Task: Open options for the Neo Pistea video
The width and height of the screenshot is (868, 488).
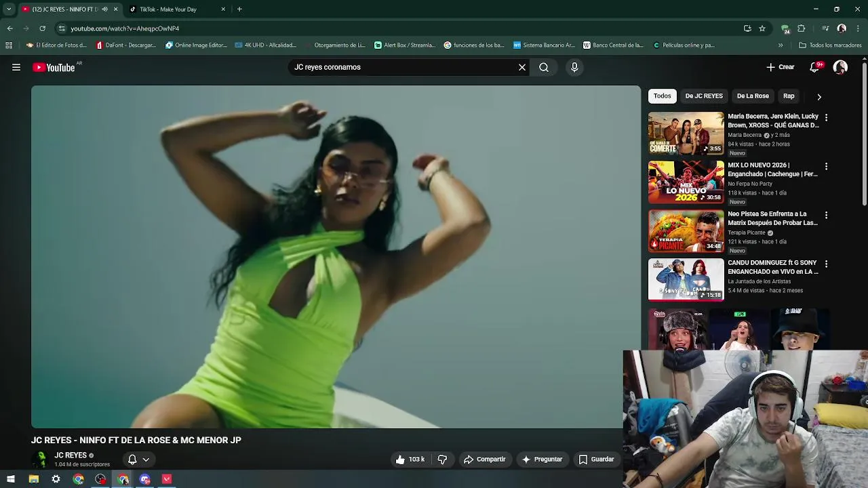Action: (x=826, y=215)
